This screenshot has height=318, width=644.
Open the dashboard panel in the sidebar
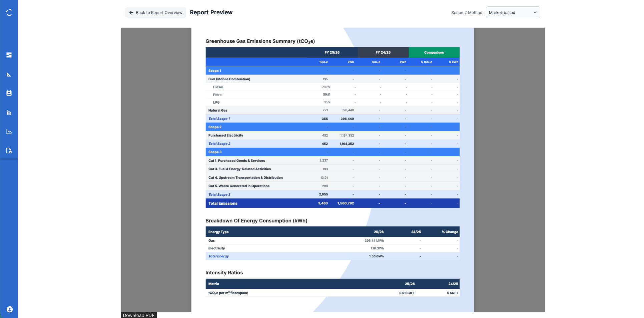[x=9, y=55]
